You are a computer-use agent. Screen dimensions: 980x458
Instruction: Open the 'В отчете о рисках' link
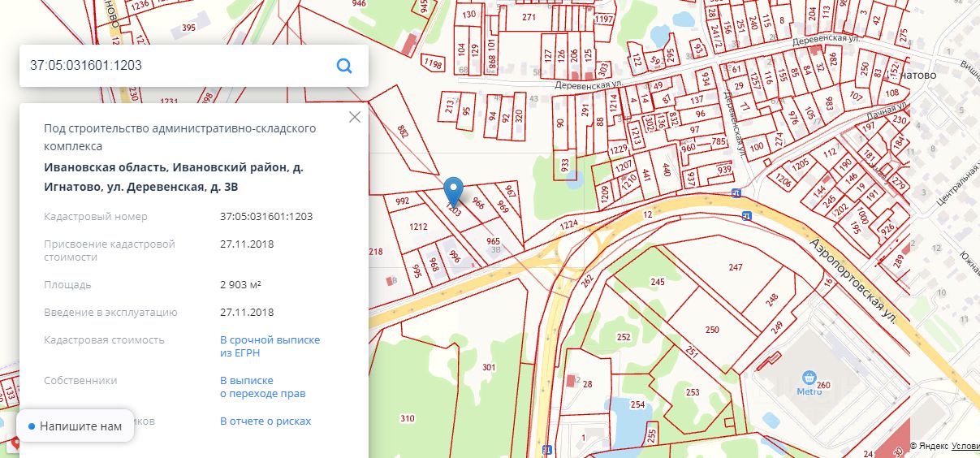coord(266,421)
